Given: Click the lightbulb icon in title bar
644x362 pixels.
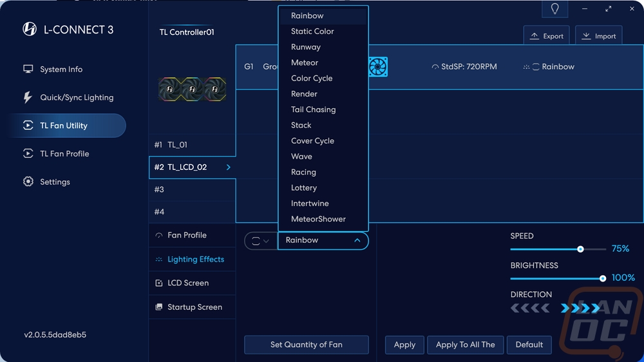Looking at the screenshot, I should (x=555, y=8).
